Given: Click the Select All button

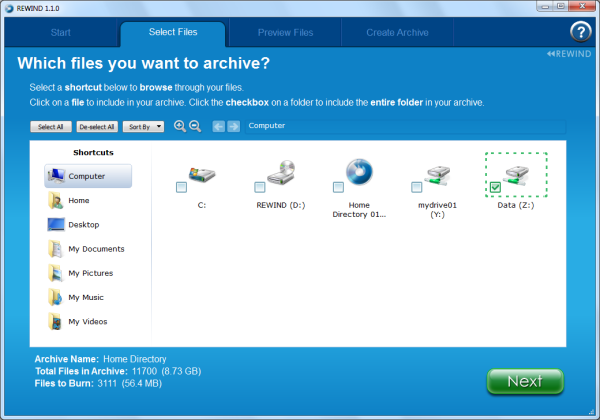Looking at the screenshot, I should 51,127.
